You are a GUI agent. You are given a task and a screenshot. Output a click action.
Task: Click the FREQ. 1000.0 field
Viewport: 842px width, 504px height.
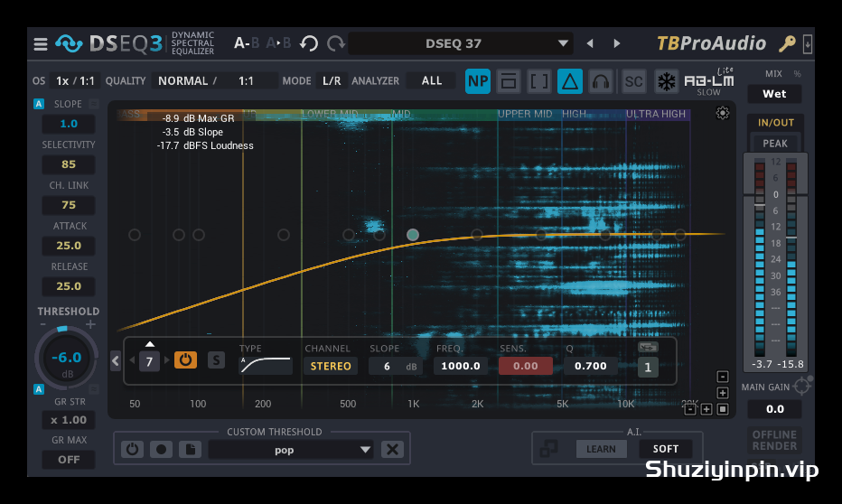pos(460,366)
